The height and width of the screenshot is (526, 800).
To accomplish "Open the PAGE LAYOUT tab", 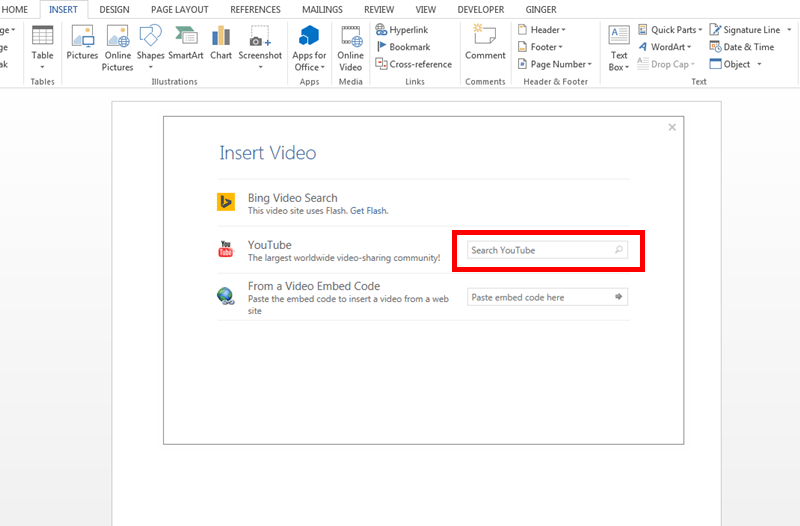I will pos(180,9).
